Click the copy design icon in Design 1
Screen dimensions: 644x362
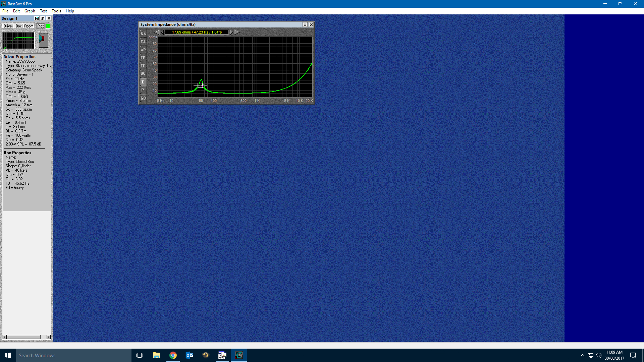coord(43,18)
